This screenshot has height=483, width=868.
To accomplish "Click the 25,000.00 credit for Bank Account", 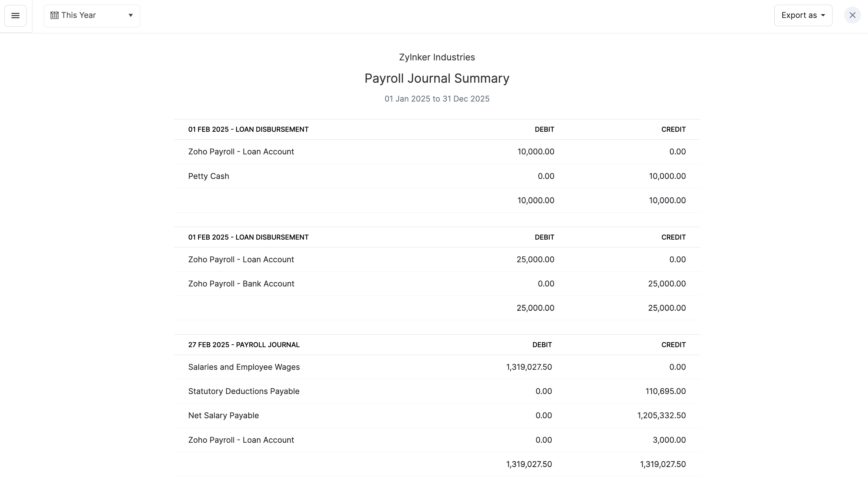I will click(x=667, y=284).
